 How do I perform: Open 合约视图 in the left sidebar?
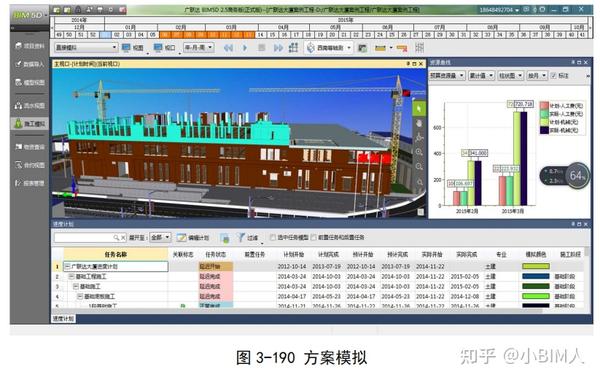tap(30, 165)
